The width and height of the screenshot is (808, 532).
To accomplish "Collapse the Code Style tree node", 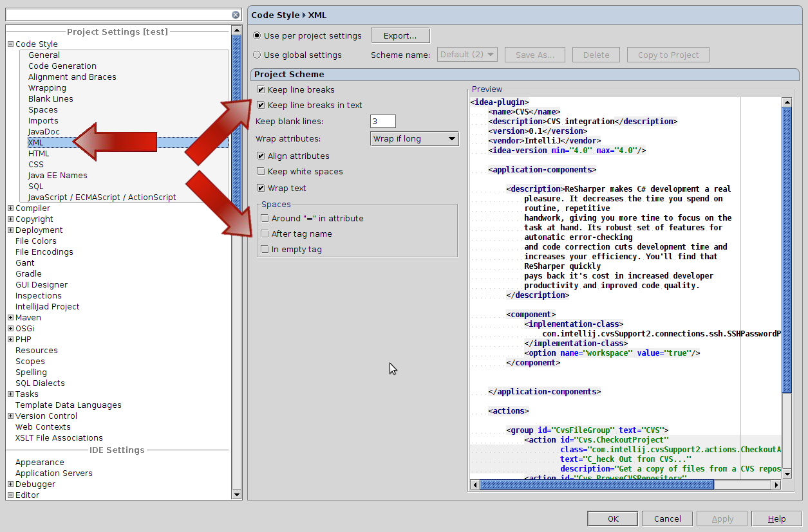I will (10, 44).
